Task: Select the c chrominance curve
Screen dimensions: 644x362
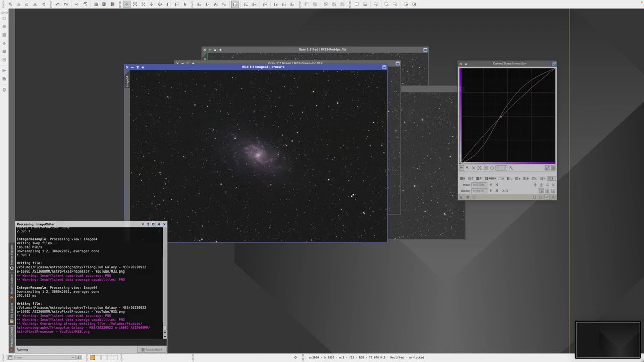Action: (534, 178)
